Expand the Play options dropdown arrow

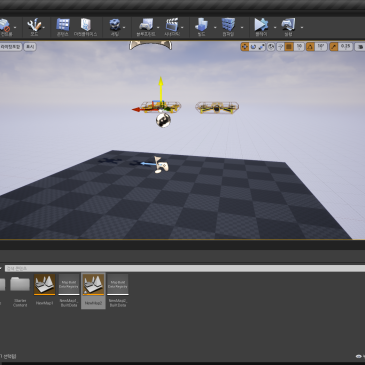[275, 28]
